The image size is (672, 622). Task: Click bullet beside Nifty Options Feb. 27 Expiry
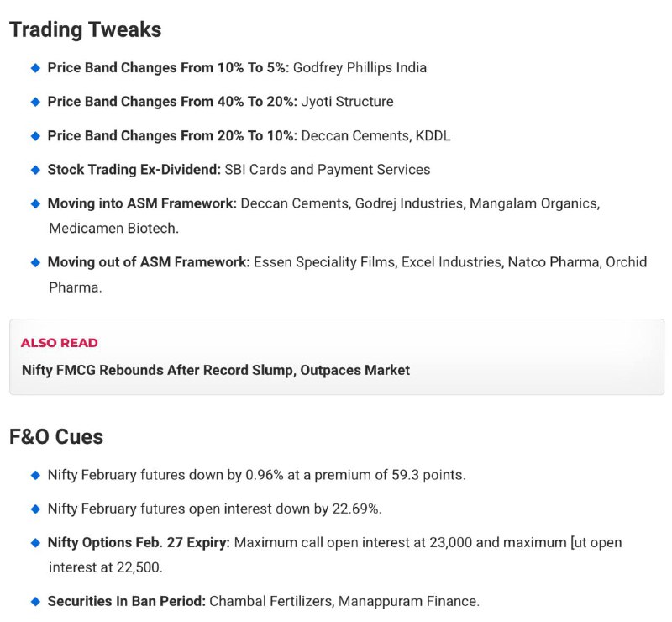tap(36, 543)
